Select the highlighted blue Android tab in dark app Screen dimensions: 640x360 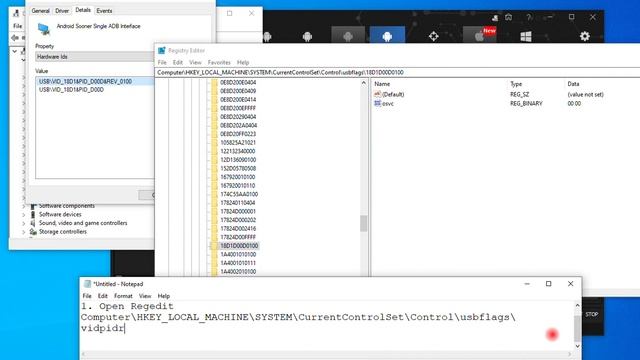click(387, 36)
